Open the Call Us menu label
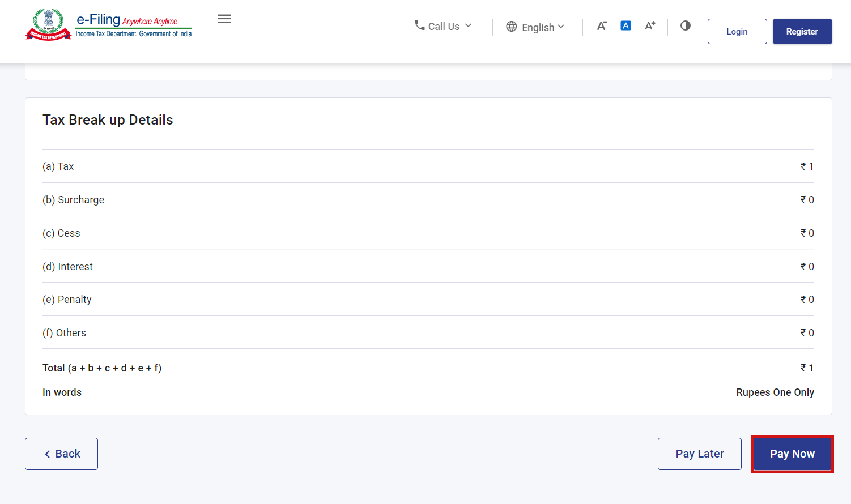This screenshot has height=504, width=851. tap(444, 27)
